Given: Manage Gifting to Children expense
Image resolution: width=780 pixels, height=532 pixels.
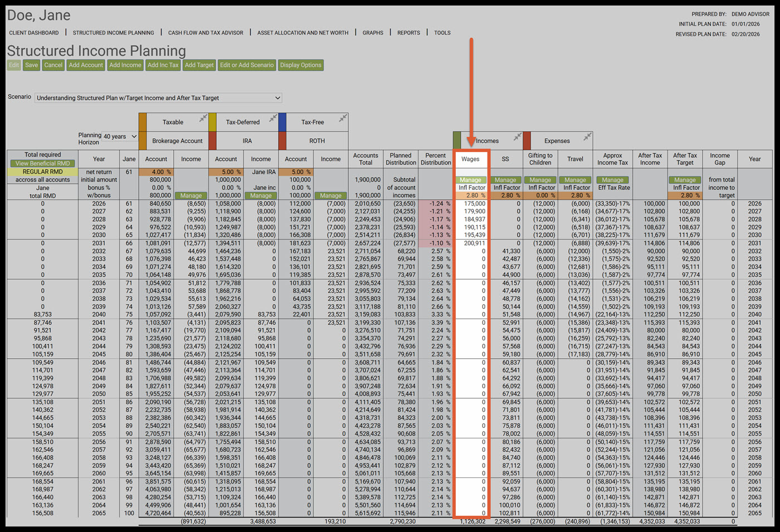Looking at the screenshot, I should point(540,180).
